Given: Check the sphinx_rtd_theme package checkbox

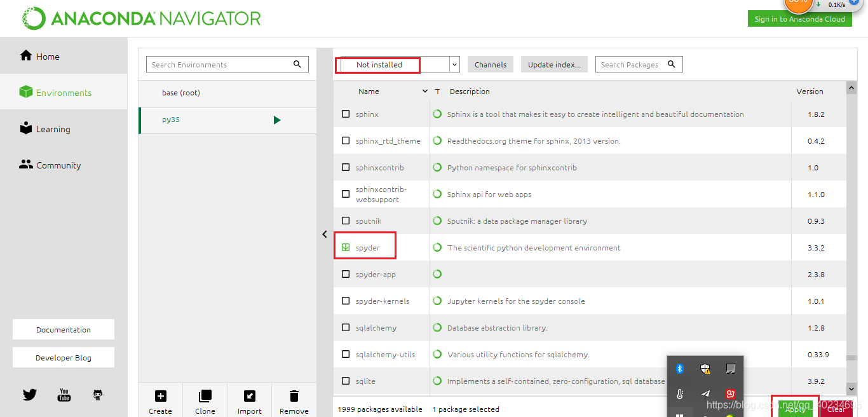Looking at the screenshot, I should click(x=346, y=141).
